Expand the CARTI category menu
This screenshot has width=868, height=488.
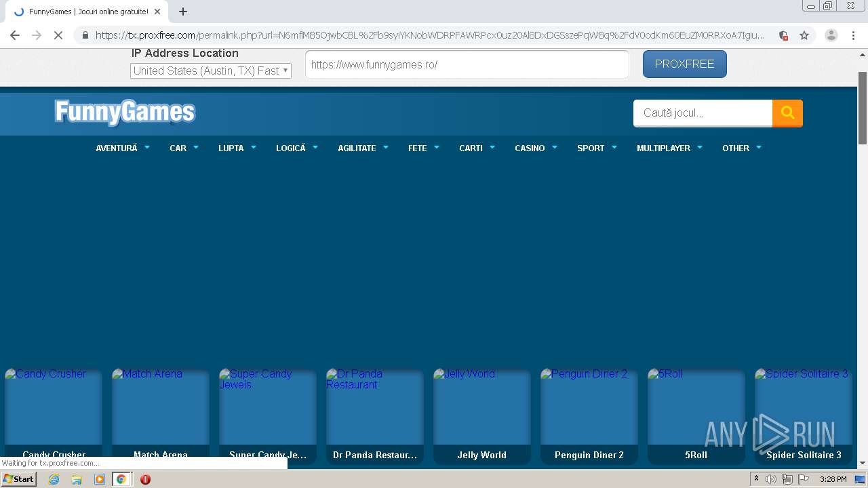point(477,148)
